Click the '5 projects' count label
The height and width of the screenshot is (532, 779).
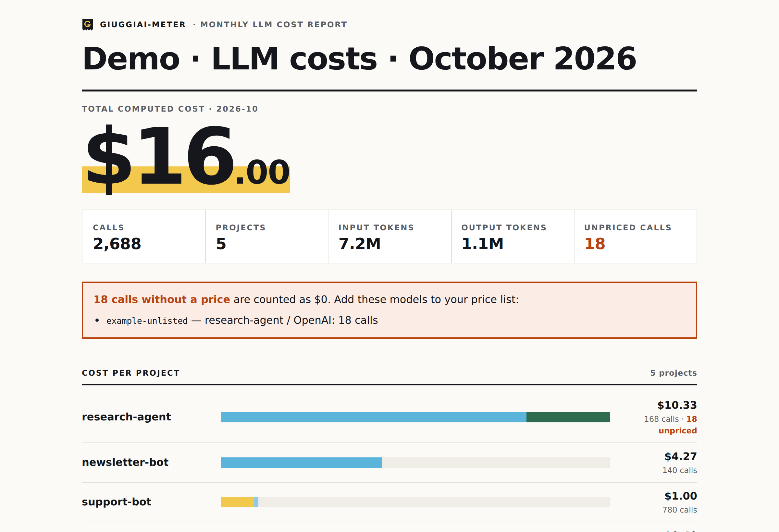[674, 373]
